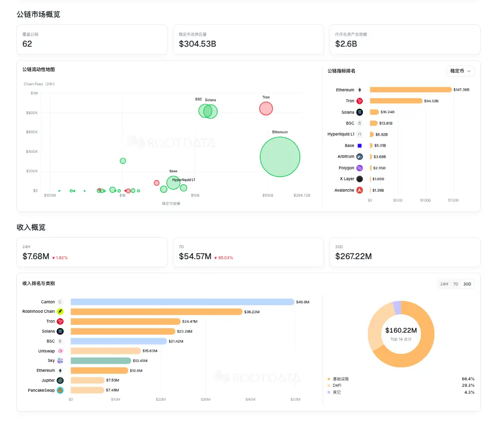
Task: Click the PancakeSwap label in revenue list
Action: pos(41,390)
